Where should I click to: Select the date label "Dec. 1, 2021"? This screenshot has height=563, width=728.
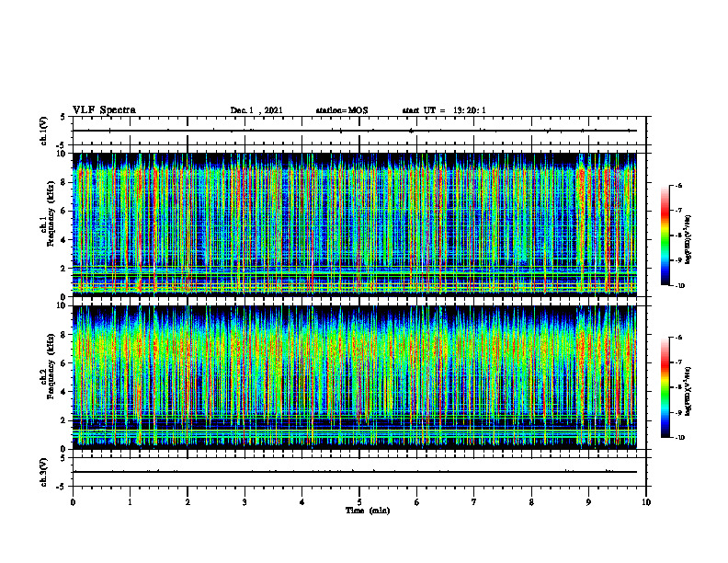pos(256,110)
